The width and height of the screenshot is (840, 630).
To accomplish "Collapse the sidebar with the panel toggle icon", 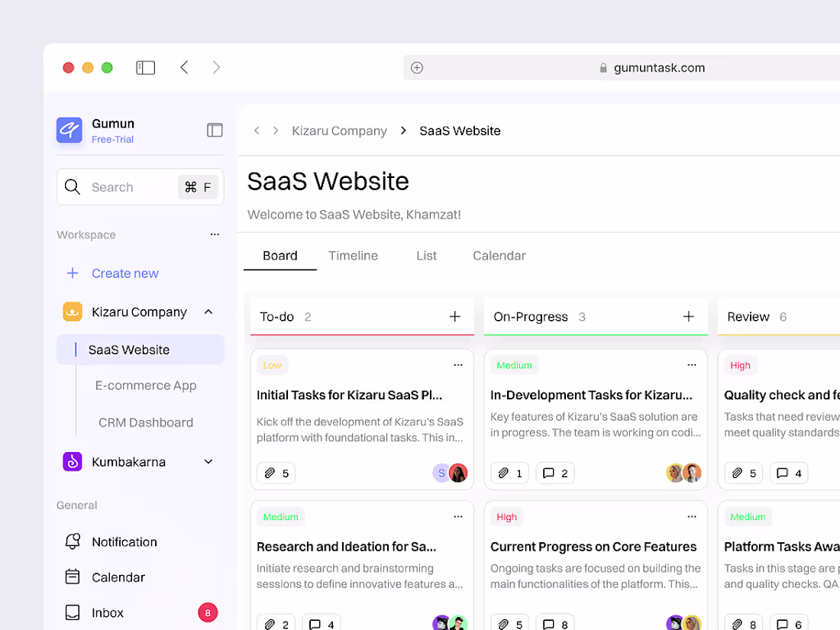I will 215,130.
